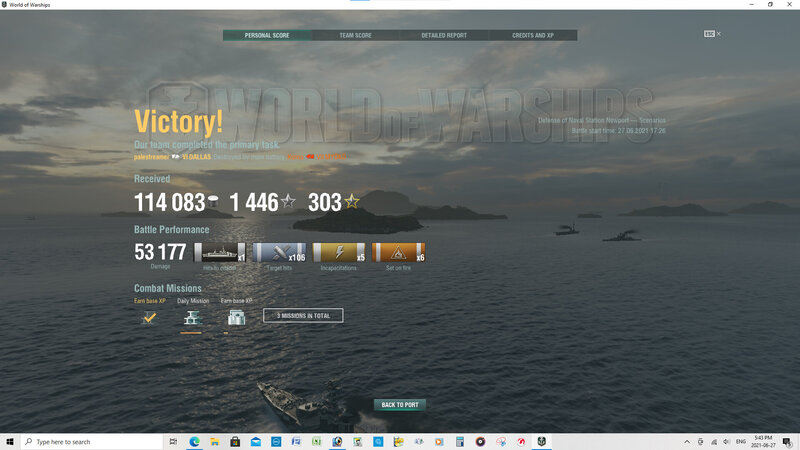Click the World of Warships taskbar icon

(541, 442)
